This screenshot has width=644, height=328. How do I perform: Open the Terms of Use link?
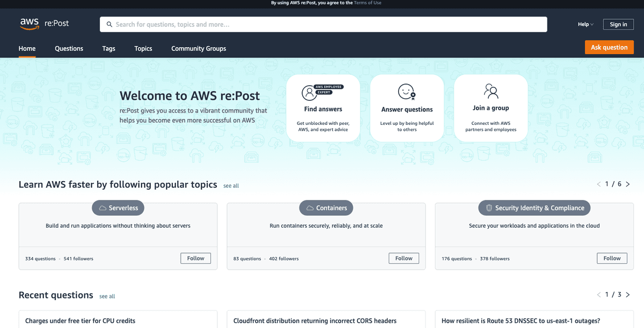(x=368, y=3)
